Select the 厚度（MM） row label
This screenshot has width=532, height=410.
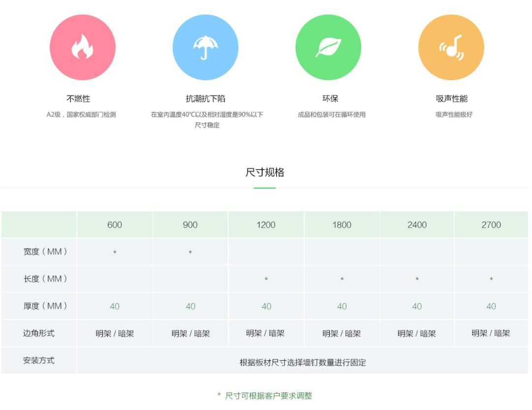tap(45, 306)
